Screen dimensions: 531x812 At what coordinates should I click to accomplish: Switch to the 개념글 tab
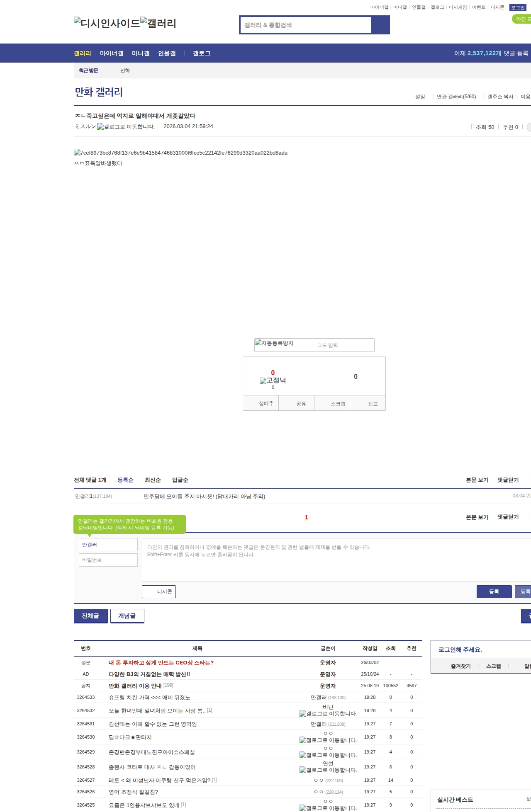pyautogui.click(x=127, y=616)
